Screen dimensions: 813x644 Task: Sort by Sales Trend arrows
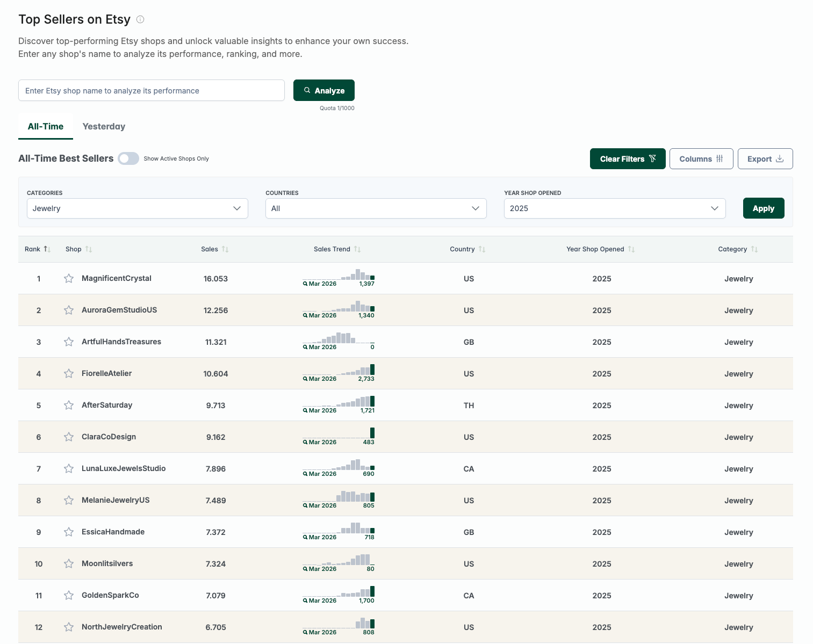[x=357, y=249]
